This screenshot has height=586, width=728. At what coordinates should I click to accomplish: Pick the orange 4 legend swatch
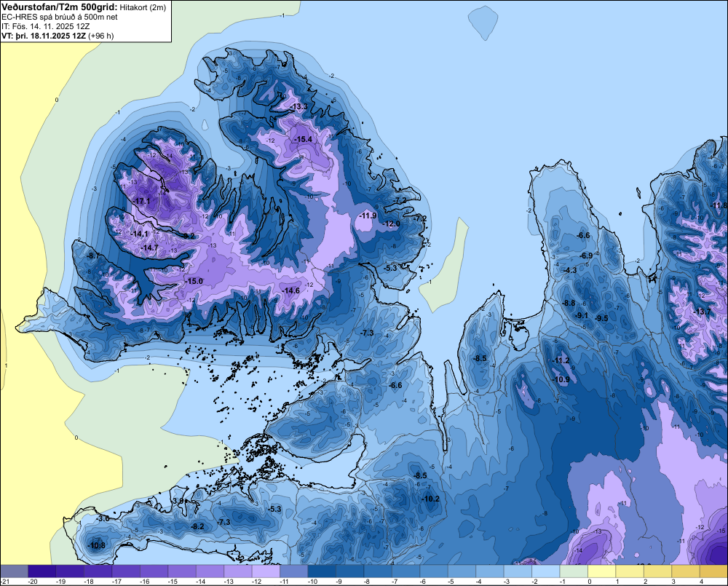[713, 571]
